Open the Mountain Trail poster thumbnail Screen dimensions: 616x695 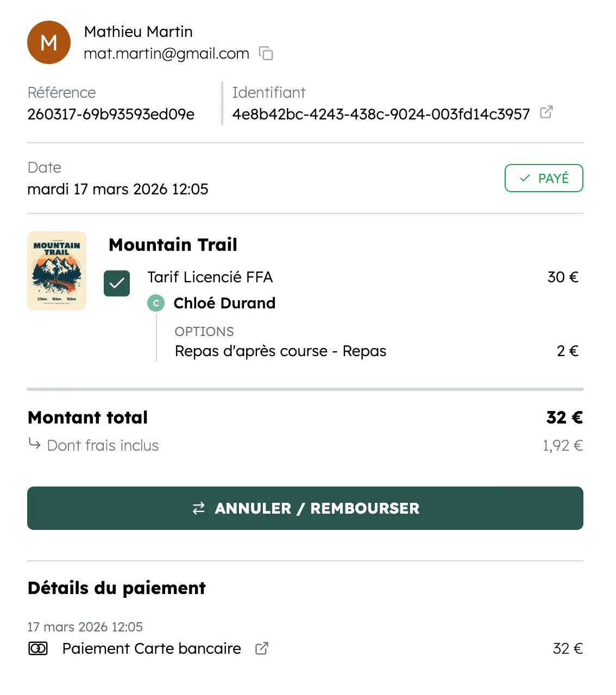[57, 271]
